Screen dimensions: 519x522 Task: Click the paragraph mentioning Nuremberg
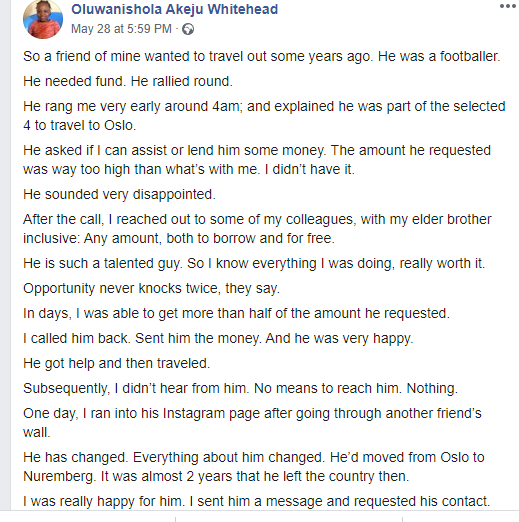[253, 467]
